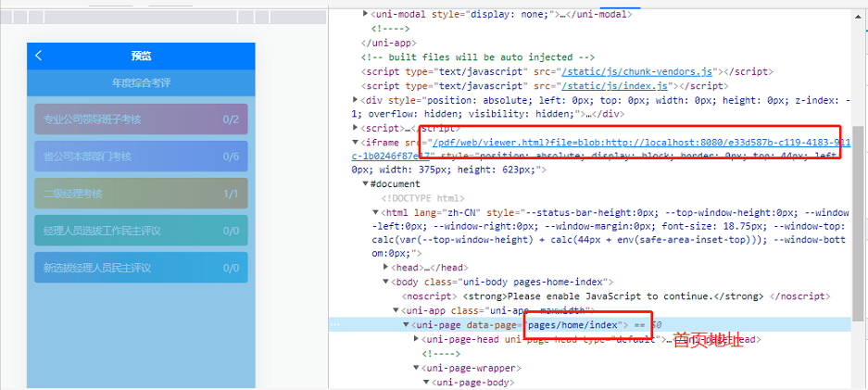This screenshot has height=390, width=868.
Task: Collapse the #document node
Action: (x=365, y=184)
